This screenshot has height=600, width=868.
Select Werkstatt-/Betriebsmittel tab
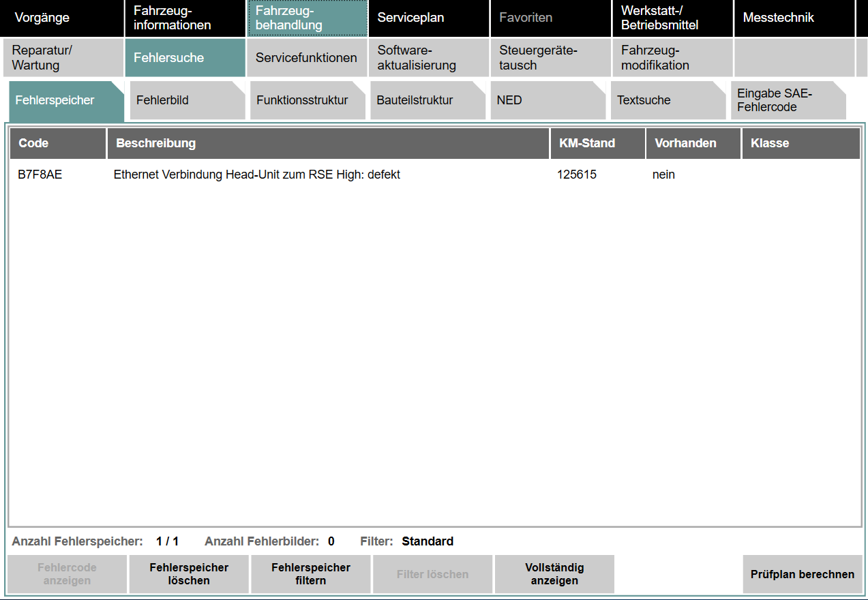tap(672, 18)
